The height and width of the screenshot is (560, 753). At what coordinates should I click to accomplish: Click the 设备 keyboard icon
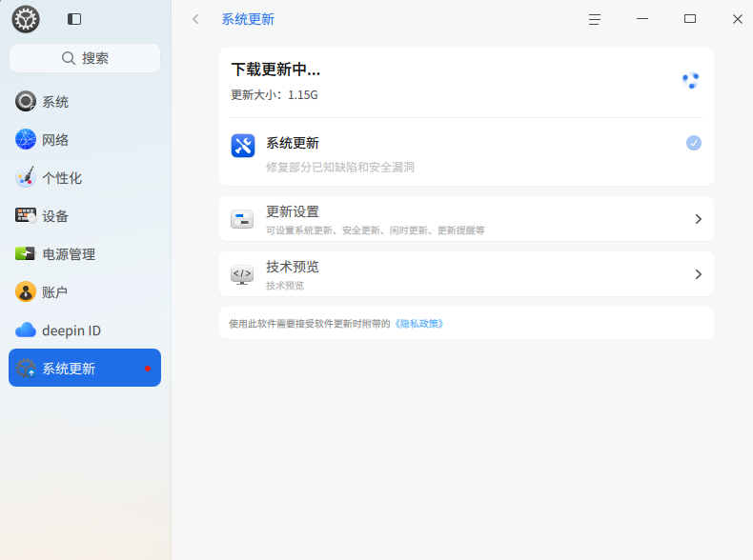(26, 215)
